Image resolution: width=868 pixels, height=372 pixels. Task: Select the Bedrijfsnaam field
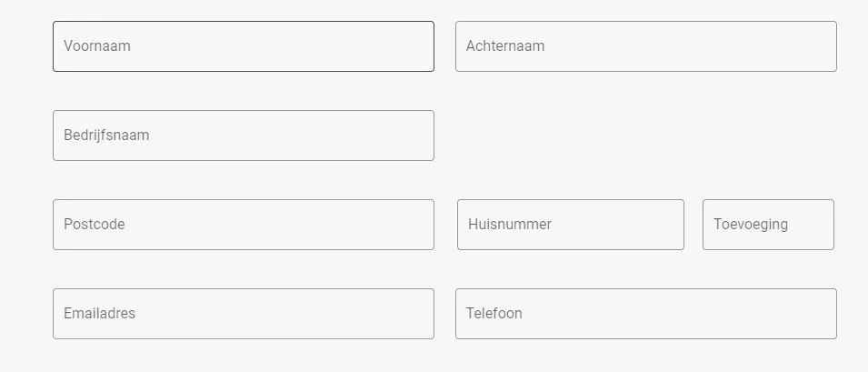(243, 136)
